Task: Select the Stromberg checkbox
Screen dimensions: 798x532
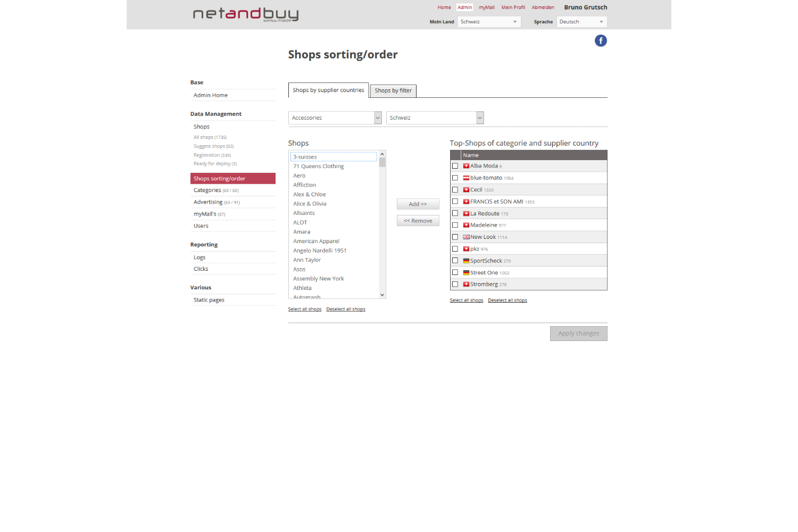Action: tap(455, 284)
